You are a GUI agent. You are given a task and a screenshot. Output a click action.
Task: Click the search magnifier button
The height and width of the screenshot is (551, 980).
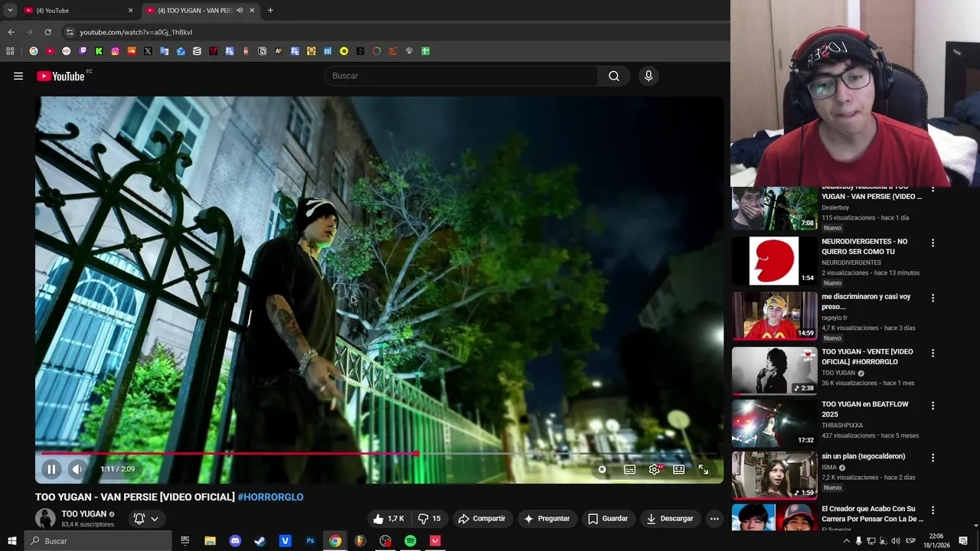tap(614, 76)
